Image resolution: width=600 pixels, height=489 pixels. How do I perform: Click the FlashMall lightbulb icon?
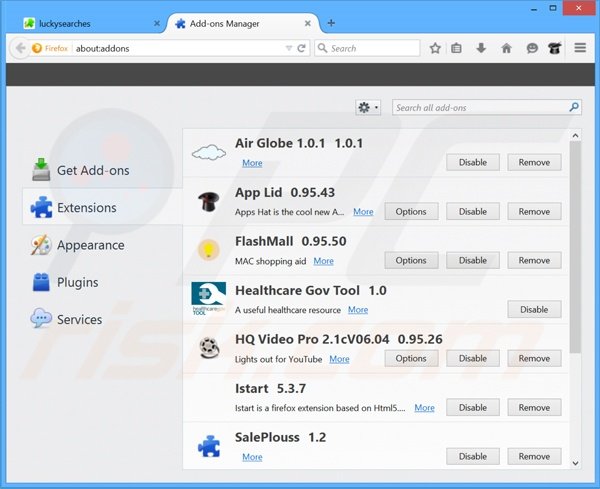click(x=209, y=250)
